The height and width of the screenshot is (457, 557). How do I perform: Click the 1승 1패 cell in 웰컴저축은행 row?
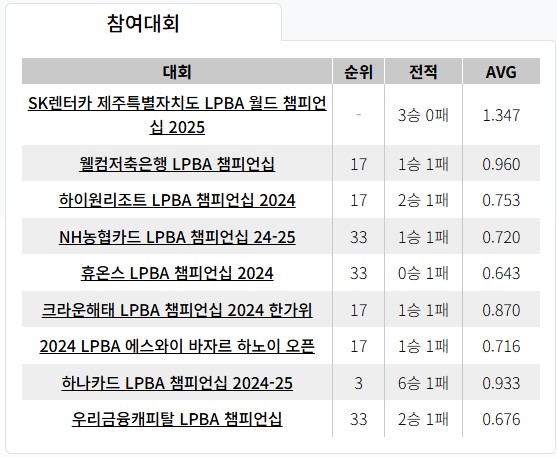[423, 164]
